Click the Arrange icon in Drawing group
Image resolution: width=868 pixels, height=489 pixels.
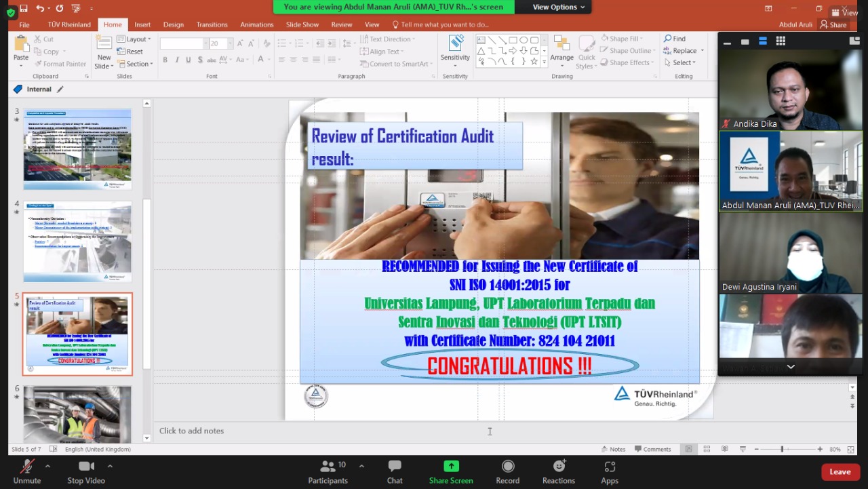coord(561,47)
